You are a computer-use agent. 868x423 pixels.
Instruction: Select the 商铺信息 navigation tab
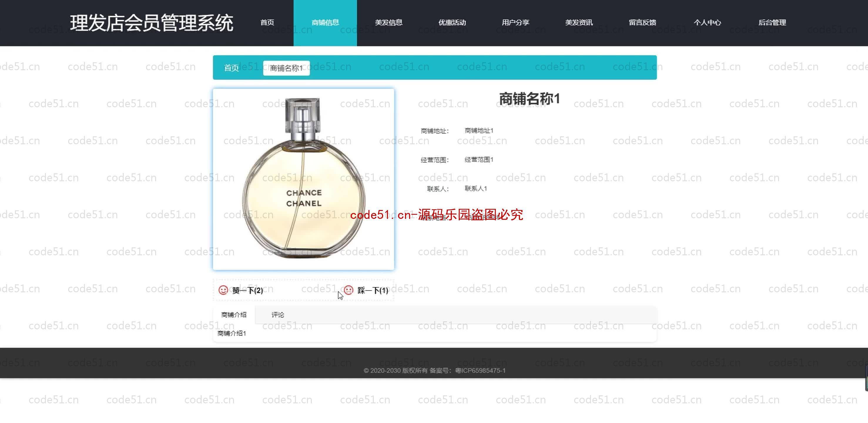click(325, 23)
